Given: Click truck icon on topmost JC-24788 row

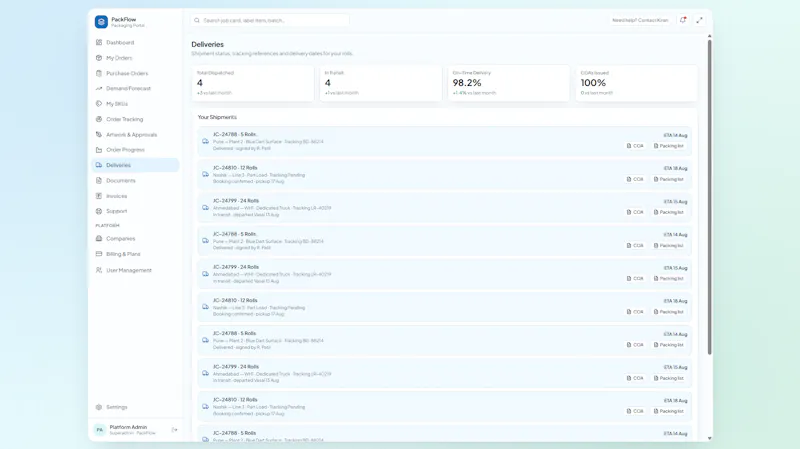Looking at the screenshot, I should click(205, 141).
